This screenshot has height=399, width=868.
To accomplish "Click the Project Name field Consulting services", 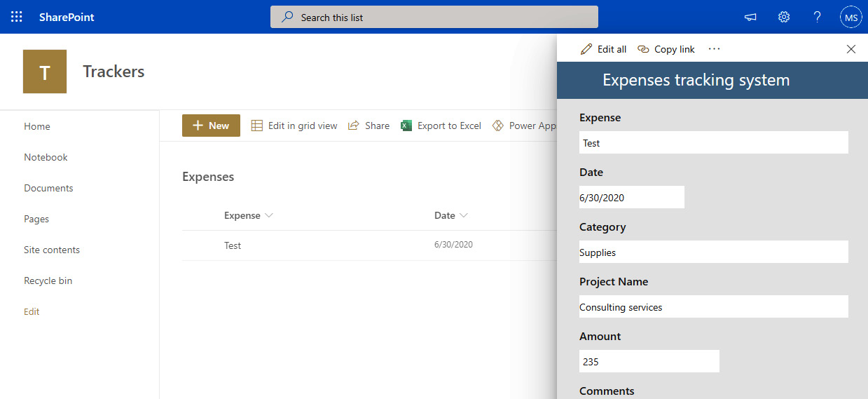I will (x=714, y=306).
